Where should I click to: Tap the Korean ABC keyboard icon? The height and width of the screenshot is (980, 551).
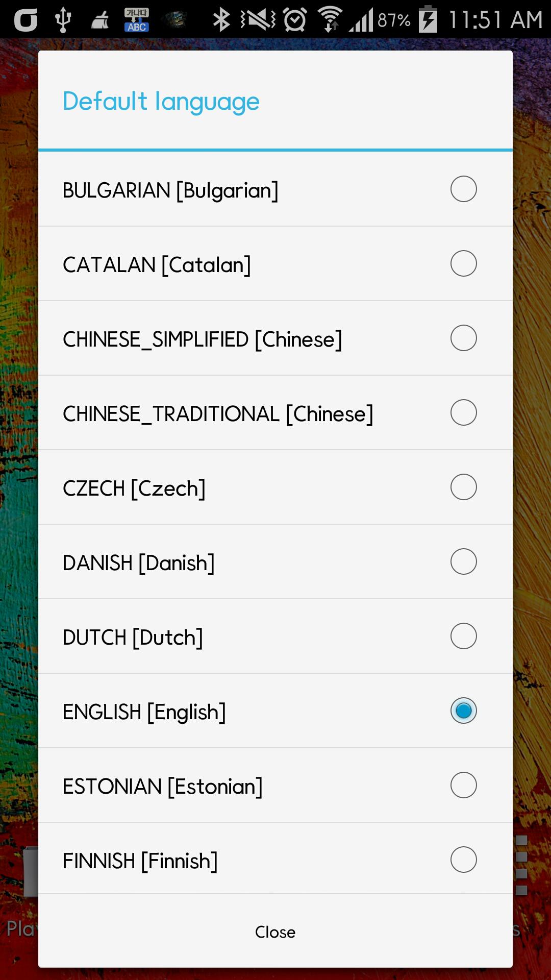pyautogui.click(x=137, y=19)
